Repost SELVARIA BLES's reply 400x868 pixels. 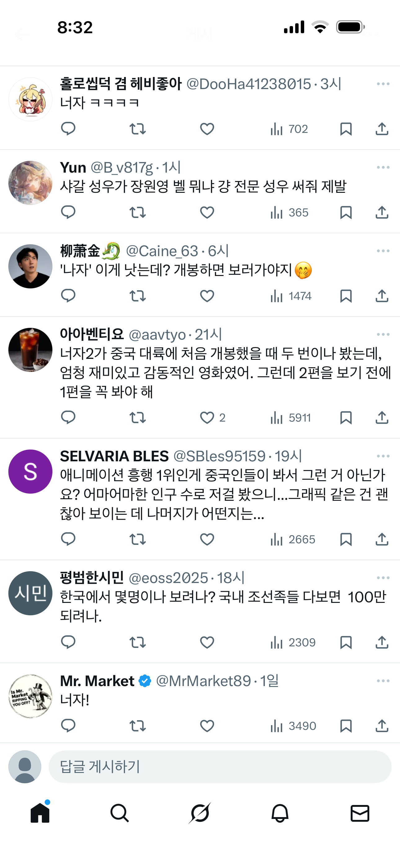137,539
